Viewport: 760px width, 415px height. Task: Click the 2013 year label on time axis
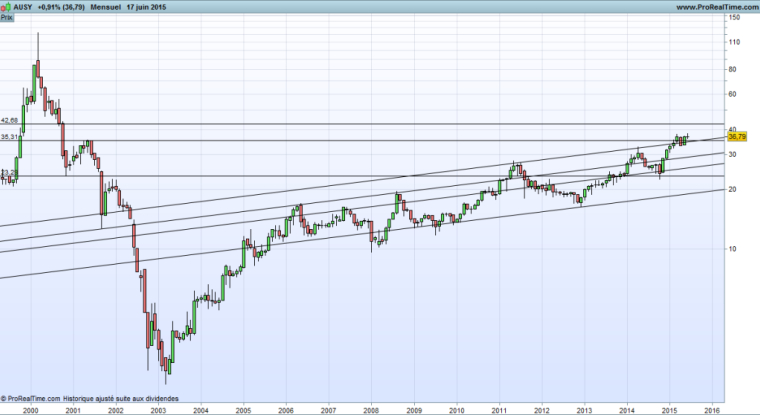585,410
